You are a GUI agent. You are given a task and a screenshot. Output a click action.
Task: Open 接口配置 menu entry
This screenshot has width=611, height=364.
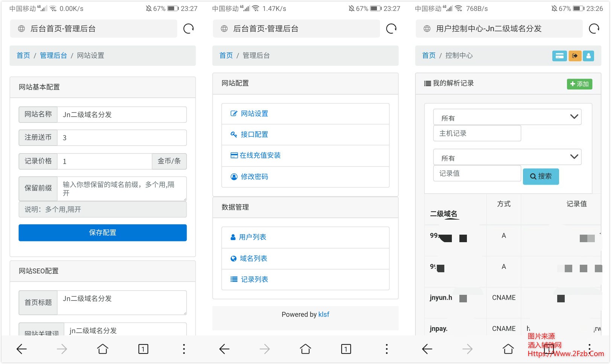(x=305, y=135)
